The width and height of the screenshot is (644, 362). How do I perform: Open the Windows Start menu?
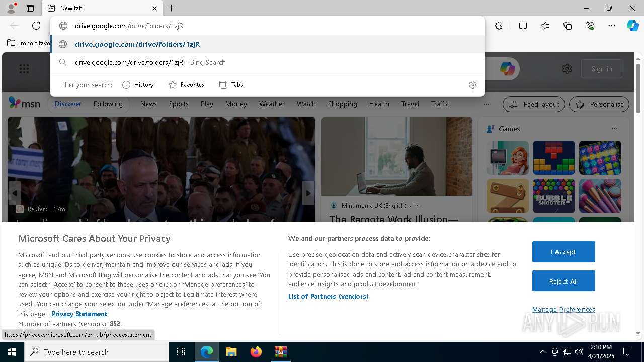click(12, 352)
